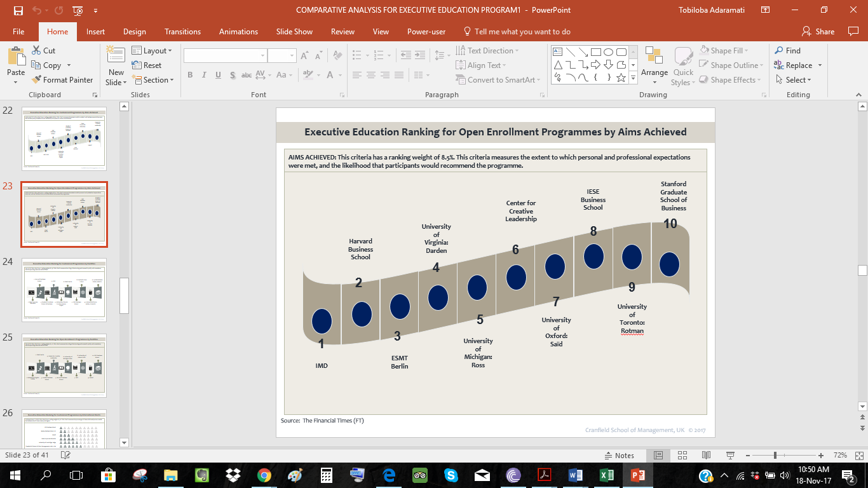Open the Layout dropdown

click(x=151, y=51)
